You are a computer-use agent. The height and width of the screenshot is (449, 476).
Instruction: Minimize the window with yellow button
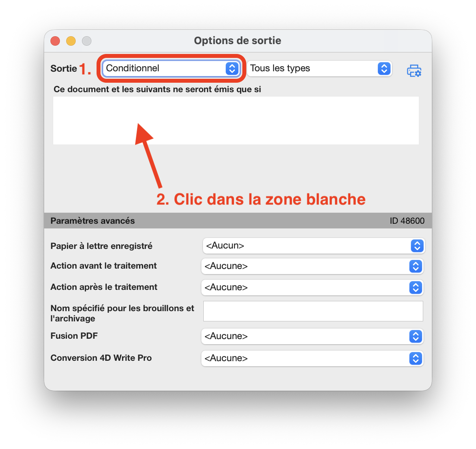pyautogui.click(x=71, y=41)
